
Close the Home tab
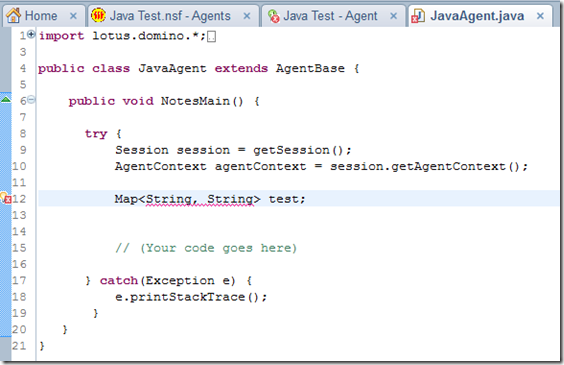click(73, 16)
